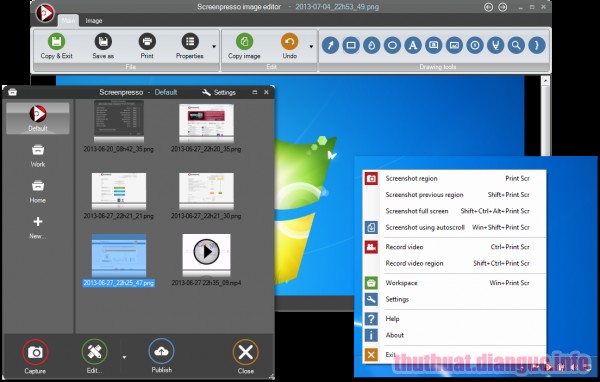
Task: Open Help from the tray menu
Action: point(454,319)
